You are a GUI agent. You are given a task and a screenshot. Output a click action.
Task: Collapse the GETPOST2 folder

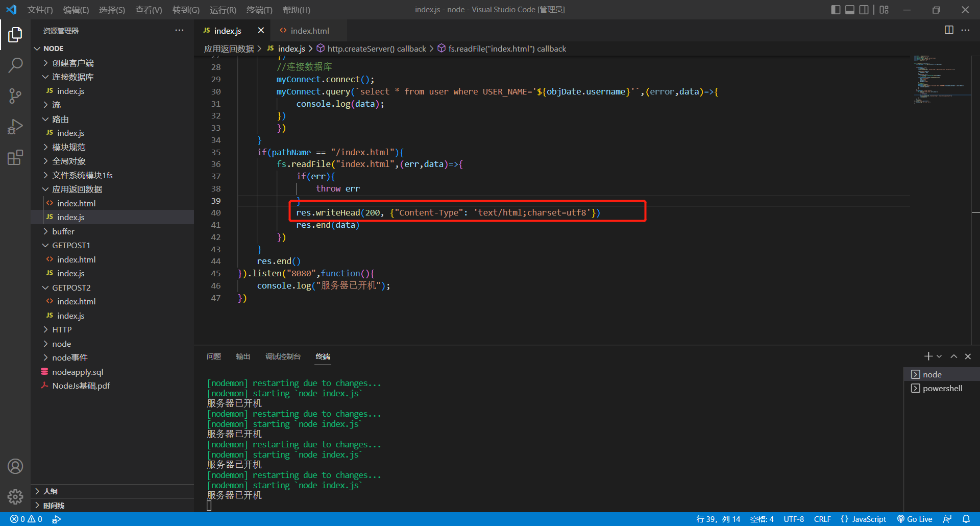112,288
